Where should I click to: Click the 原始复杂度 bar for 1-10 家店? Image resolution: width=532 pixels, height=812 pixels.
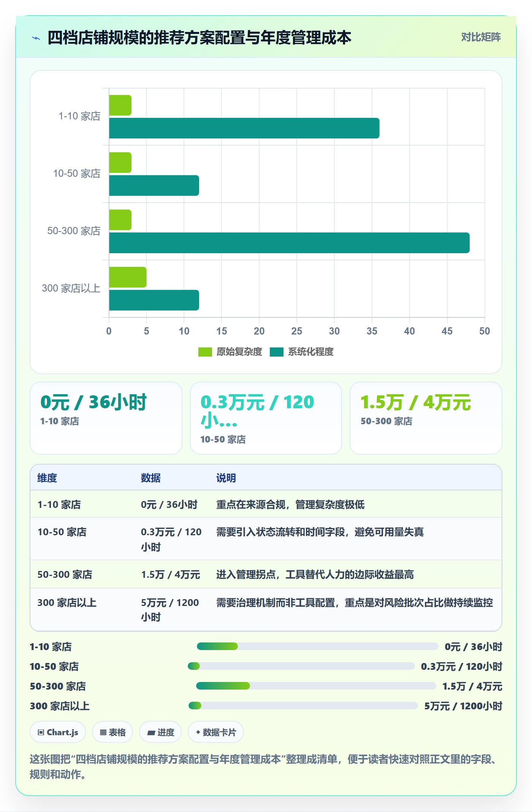click(x=120, y=105)
